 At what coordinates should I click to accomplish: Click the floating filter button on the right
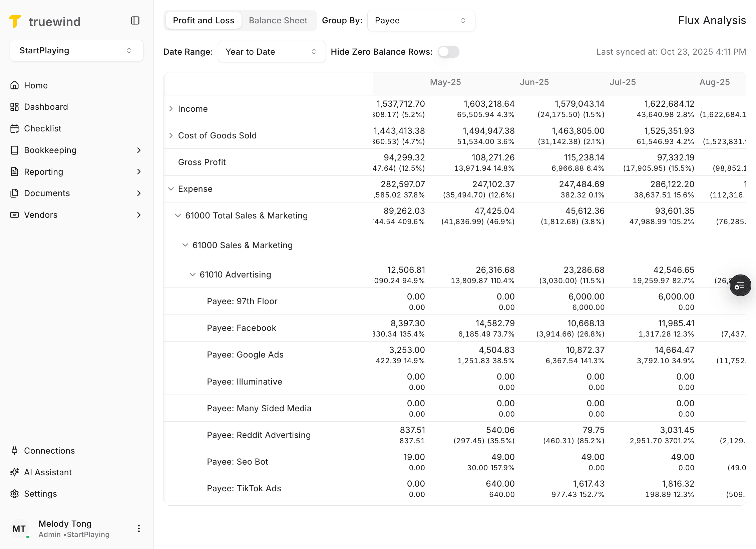pyautogui.click(x=740, y=285)
